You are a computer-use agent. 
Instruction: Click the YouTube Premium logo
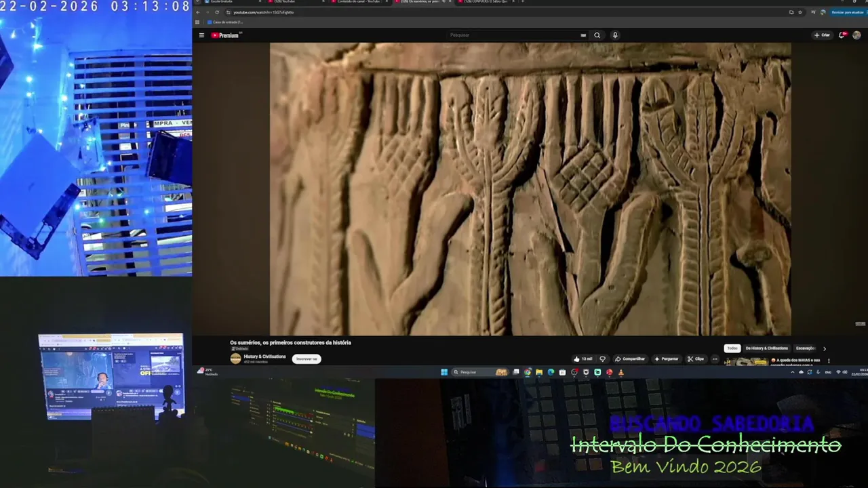[x=226, y=35]
